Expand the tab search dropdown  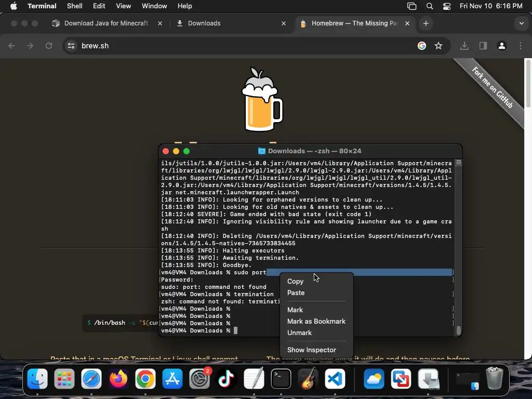click(x=521, y=23)
